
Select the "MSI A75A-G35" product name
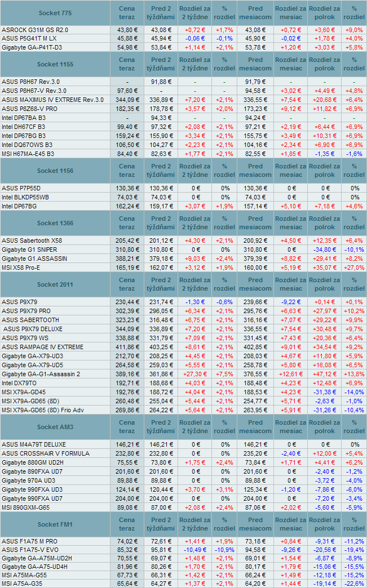pos(23,583)
